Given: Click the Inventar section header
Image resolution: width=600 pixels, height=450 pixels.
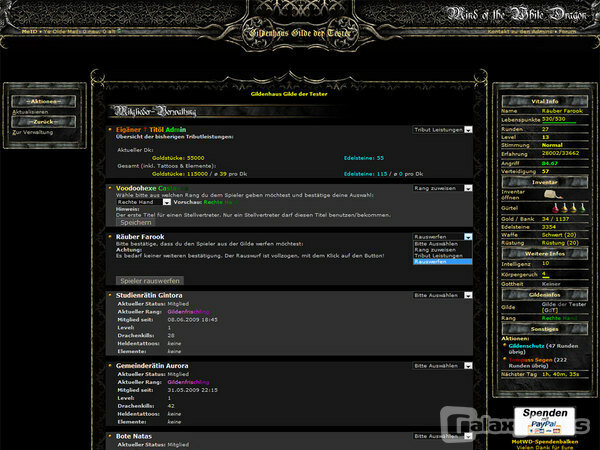Looking at the screenshot, I should point(545,182).
